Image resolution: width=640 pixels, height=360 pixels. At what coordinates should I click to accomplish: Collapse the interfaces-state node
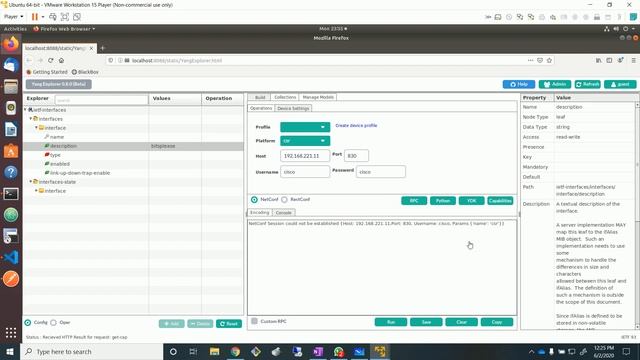[x=31, y=182]
